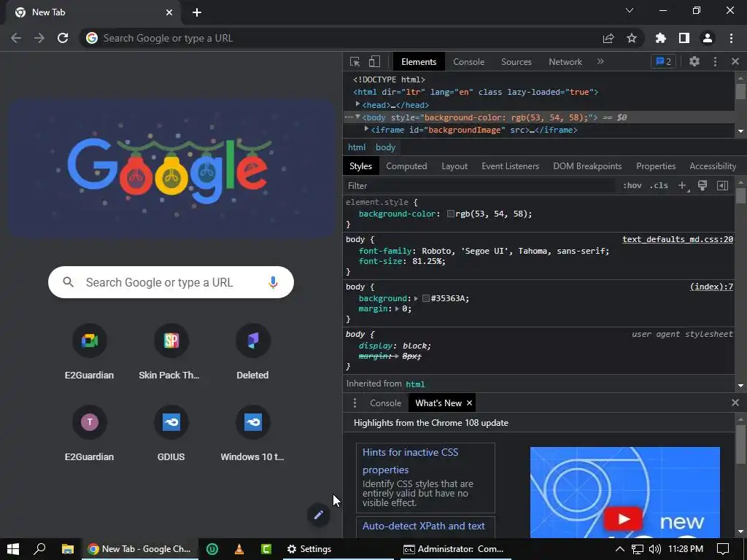Show hidden system tray icons
The image size is (747, 560).
point(619,549)
